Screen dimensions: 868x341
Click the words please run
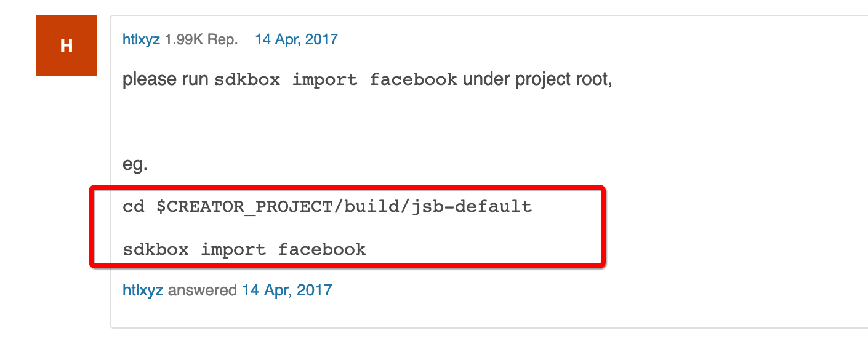[166, 80]
